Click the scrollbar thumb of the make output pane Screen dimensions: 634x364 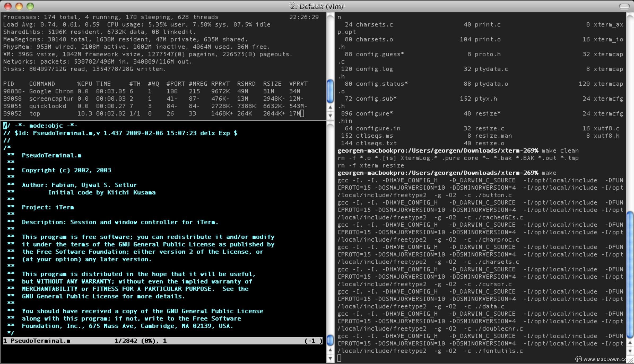click(x=630, y=275)
